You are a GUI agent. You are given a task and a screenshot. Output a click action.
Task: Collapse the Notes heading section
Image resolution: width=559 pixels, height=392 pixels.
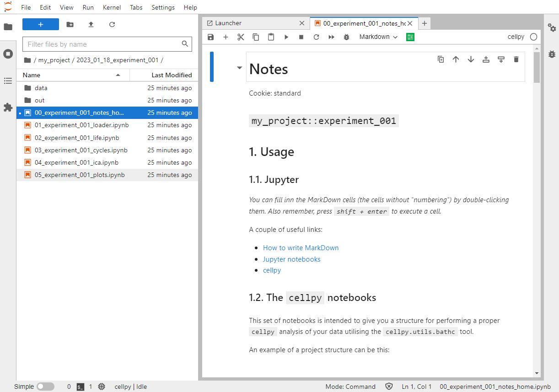239,68
